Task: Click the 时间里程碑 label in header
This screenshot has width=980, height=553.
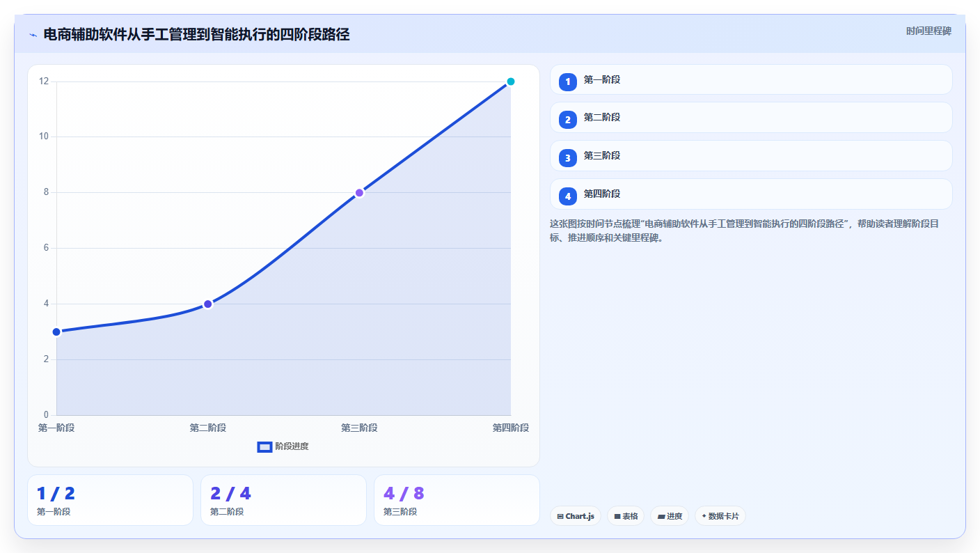Action: [928, 31]
